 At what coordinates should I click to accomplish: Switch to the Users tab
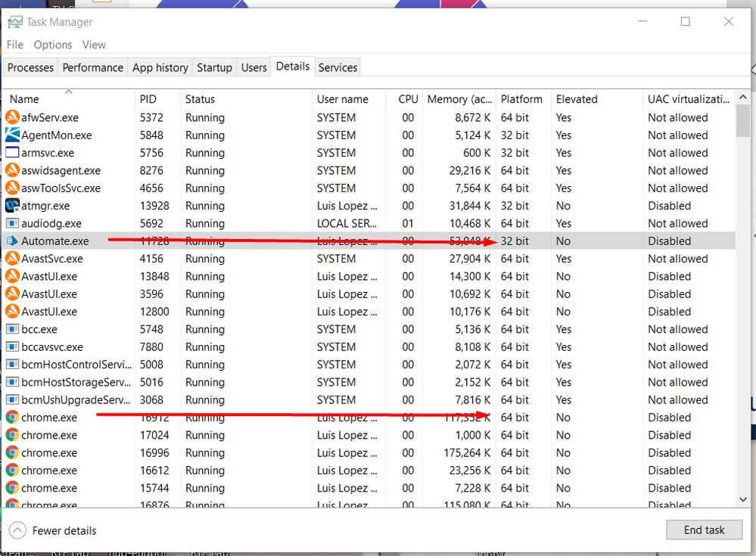coord(254,67)
